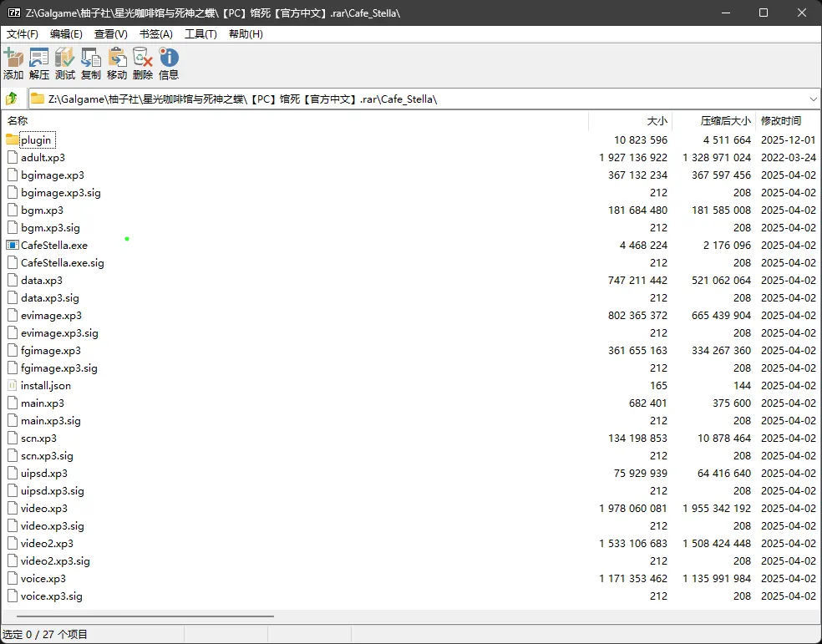Screen dimensions: 822x644
Task: Click the voice.xp3 file icon
Action: (12, 579)
